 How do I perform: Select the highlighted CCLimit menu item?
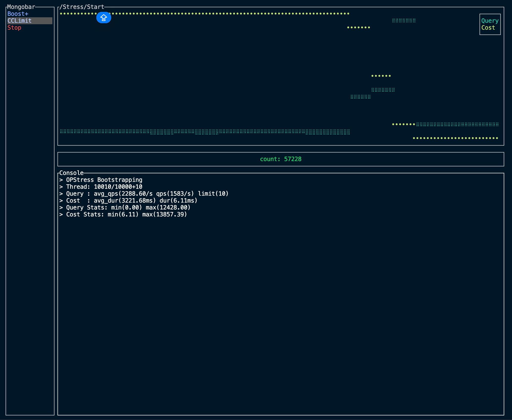pos(20,21)
